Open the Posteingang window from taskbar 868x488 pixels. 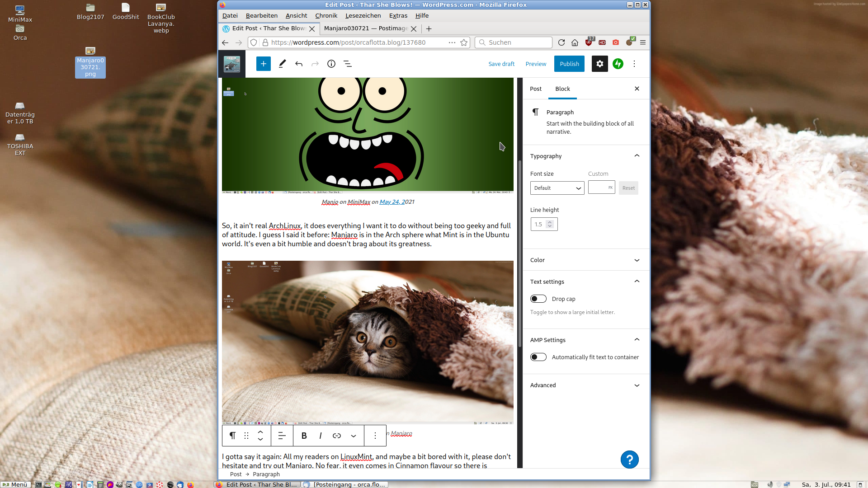coord(345,484)
